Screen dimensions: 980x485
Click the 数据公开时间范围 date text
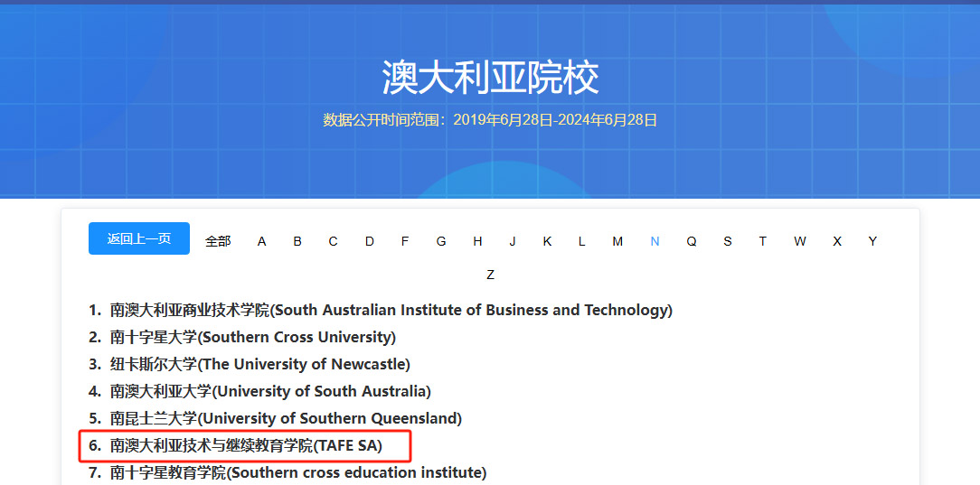click(x=490, y=120)
